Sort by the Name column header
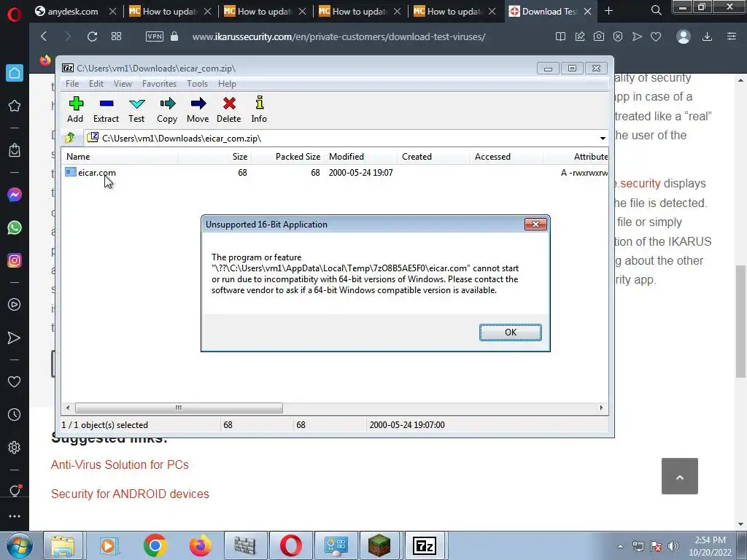747x560 pixels. tap(120, 157)
